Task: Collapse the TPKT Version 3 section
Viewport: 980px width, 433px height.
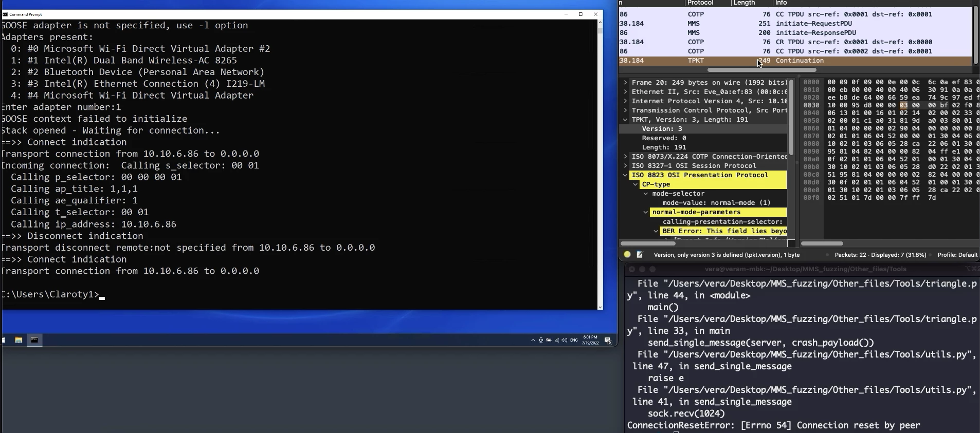Action: click(625, 120)
